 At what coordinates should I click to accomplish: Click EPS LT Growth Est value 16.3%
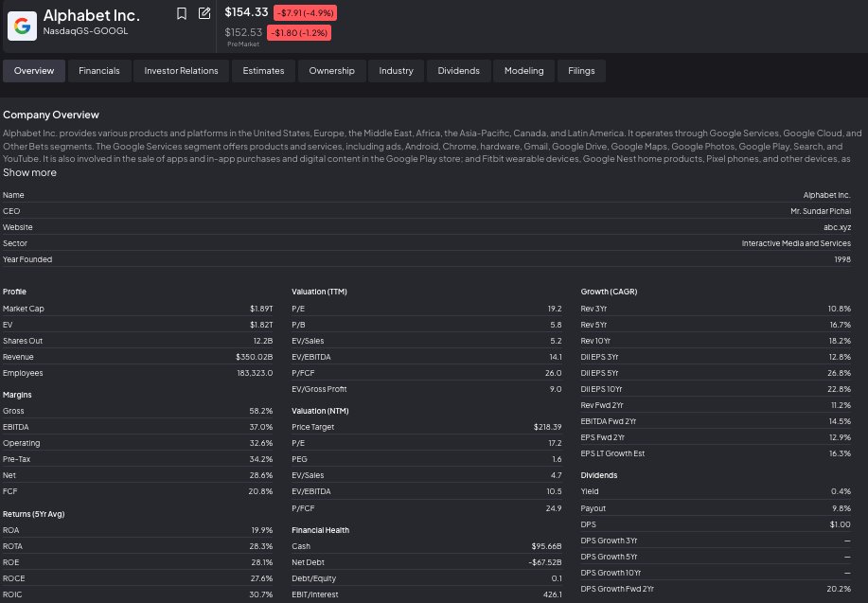pos(840,452)
